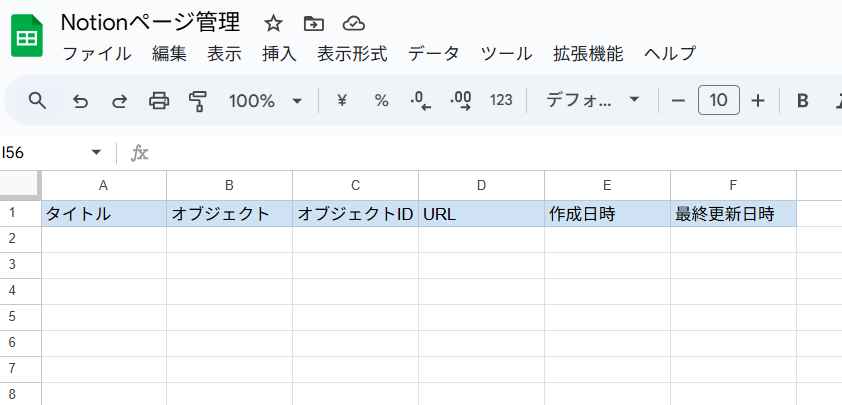The height and width of the screenshot is (405, 842).
Task: Select row 4 header
Action: tap(20, 292)
